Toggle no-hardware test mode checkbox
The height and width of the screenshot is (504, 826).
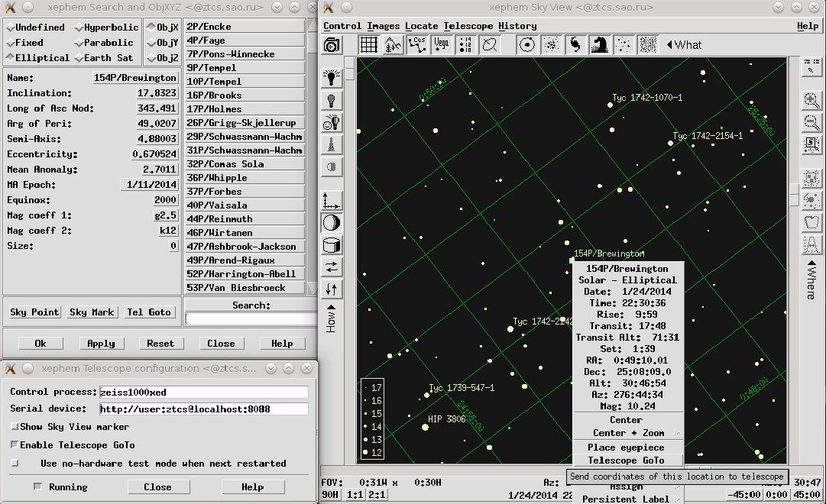point(15,464)
